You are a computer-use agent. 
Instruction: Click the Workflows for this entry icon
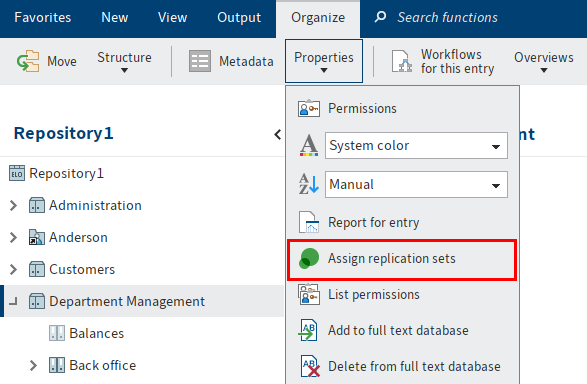click(402, 61)
